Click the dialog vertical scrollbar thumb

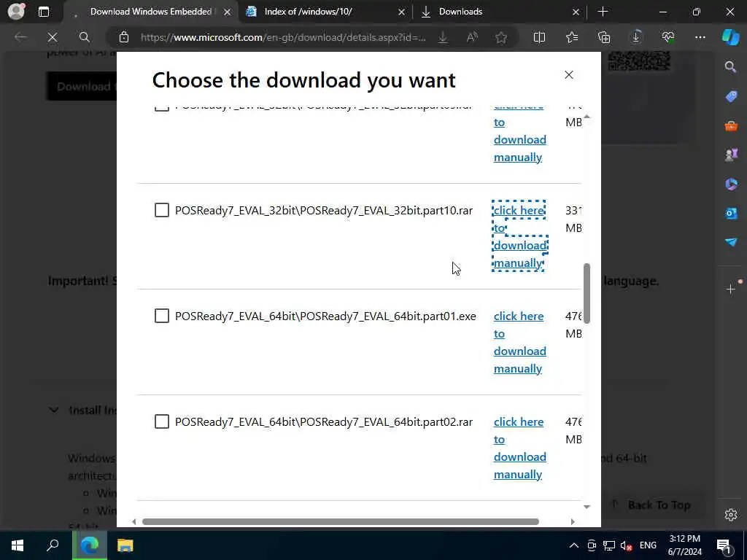pos(587,293)
